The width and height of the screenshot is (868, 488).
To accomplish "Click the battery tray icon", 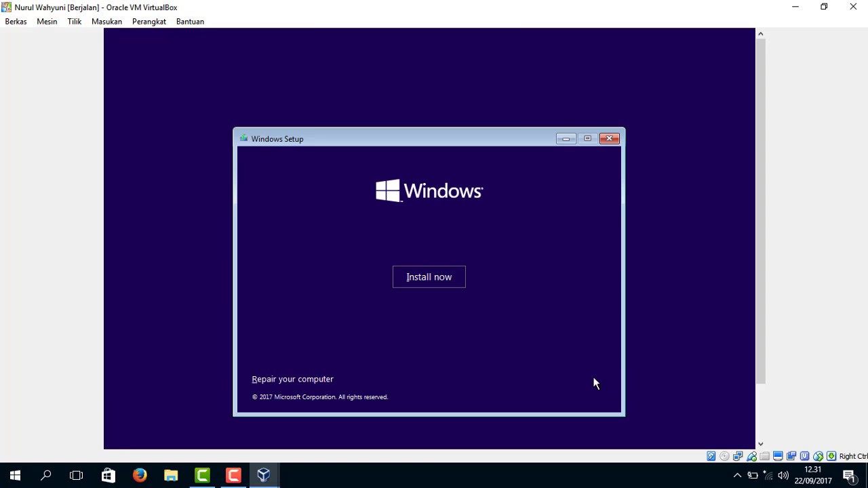I will click(x=753, y=475).
